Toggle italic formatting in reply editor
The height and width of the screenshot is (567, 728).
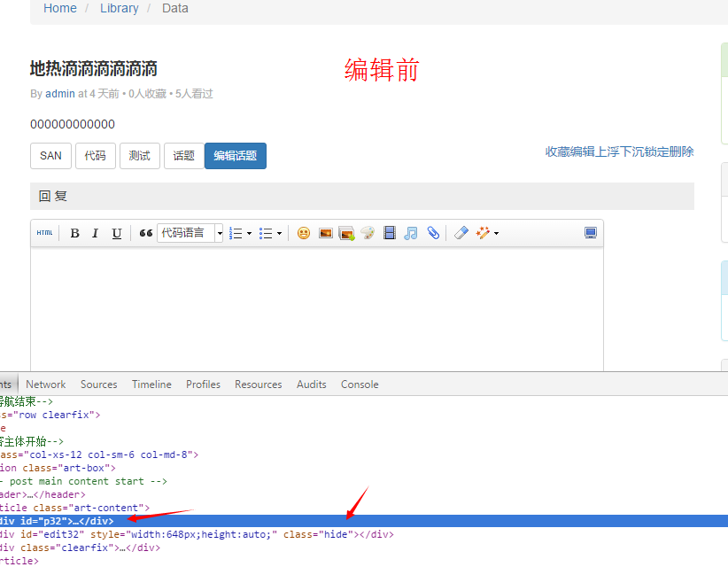coord(95,233)
